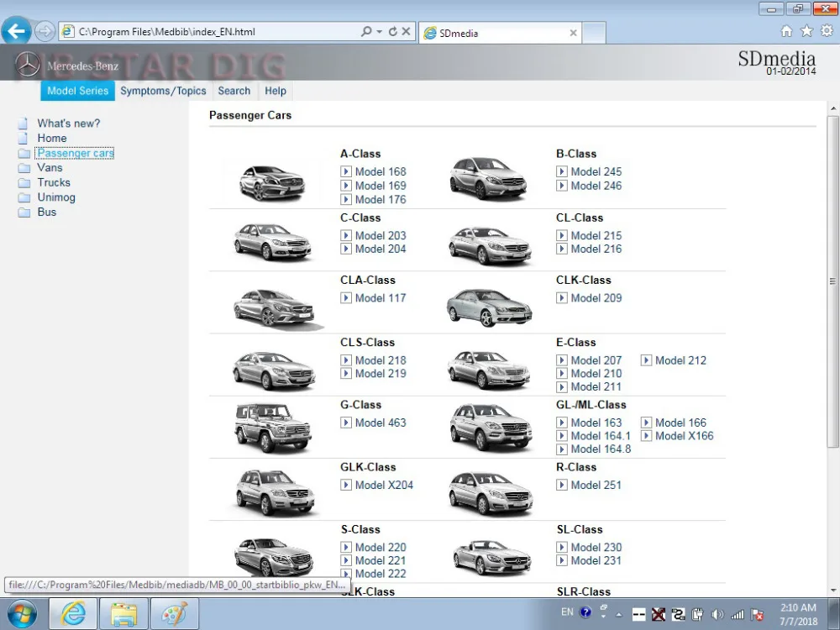Click the Mercedes-Benz star logo
Image resolution: width=840 pixels, height=630 pixels.
click(28, 65)
